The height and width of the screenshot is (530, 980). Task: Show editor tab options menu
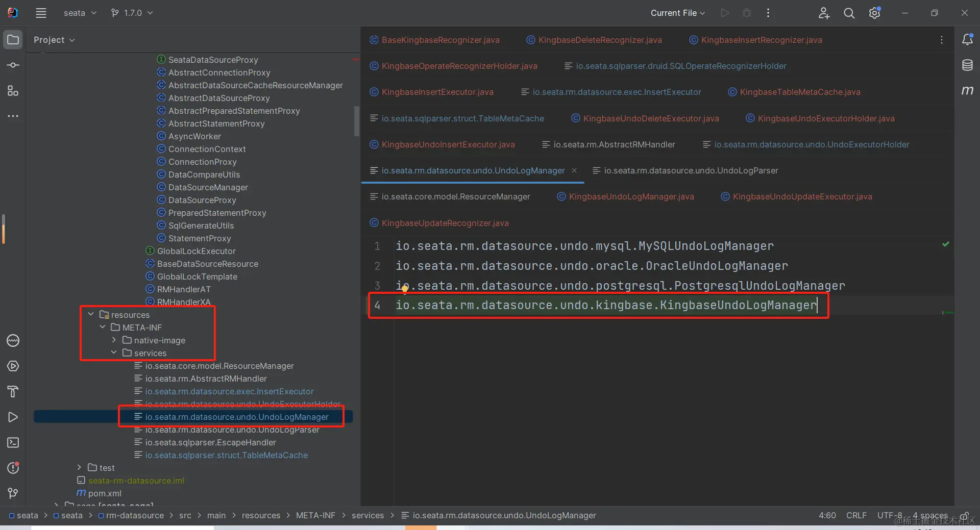942,40
